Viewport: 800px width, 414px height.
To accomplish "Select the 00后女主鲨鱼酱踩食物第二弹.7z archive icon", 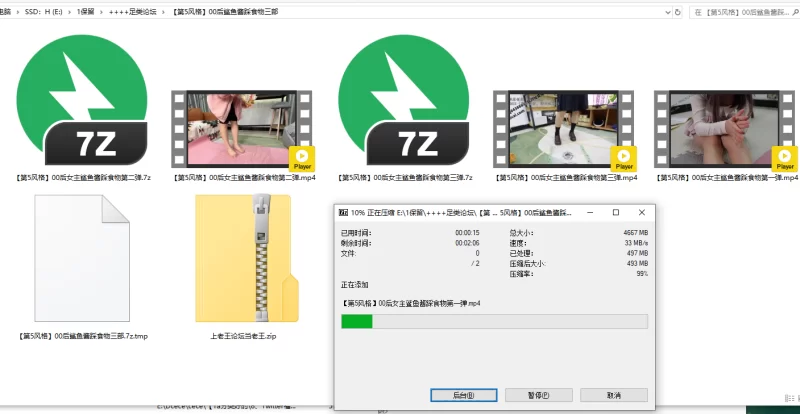I will (82, 100).
